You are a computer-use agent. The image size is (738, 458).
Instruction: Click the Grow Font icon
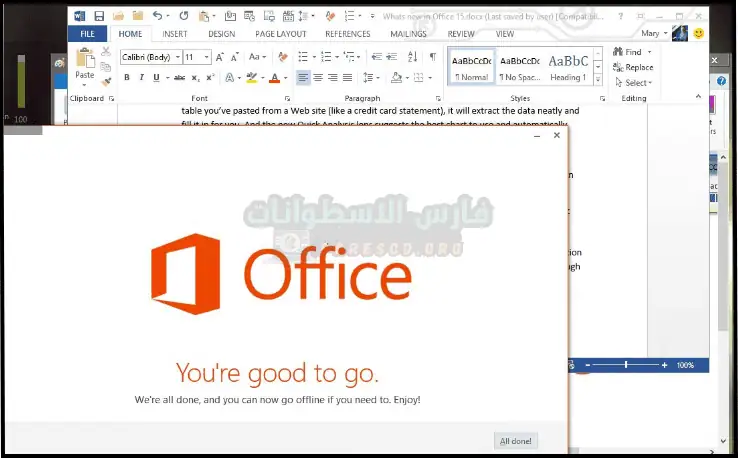222,57
